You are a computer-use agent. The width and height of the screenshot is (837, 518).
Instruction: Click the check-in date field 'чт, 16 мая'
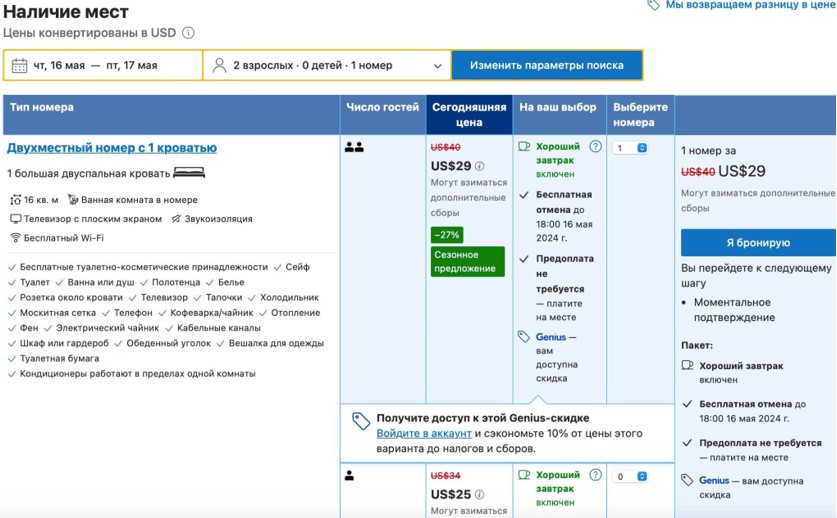coord(59,66)
